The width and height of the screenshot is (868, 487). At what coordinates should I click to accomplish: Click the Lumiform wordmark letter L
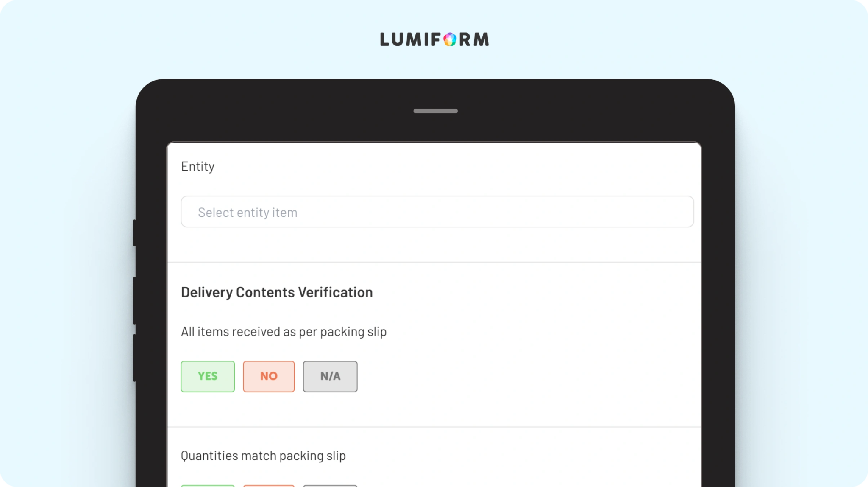pos(385,39)
